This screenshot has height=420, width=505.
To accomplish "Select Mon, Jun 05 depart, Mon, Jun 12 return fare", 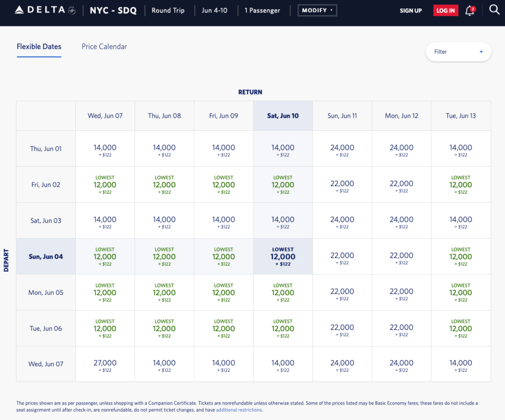I will pos(401,292).
